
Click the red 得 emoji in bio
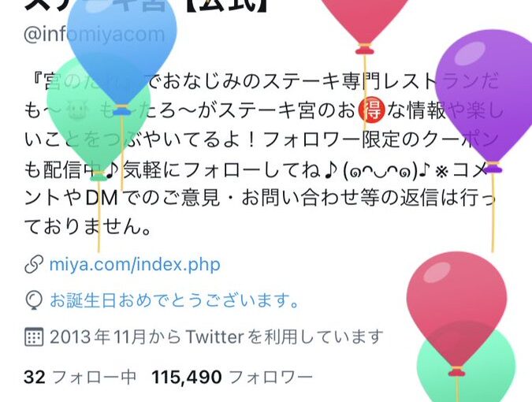[371, 111]
